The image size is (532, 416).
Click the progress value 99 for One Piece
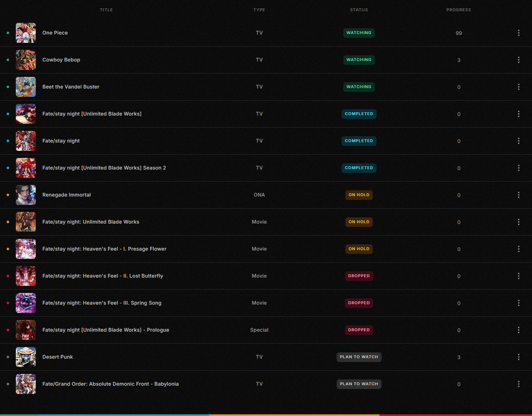pos(458,33)
